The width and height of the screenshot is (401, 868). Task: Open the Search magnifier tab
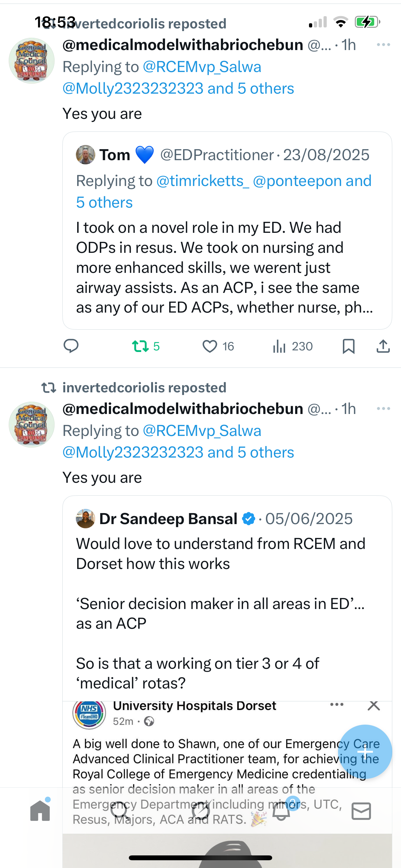(120, 811)
